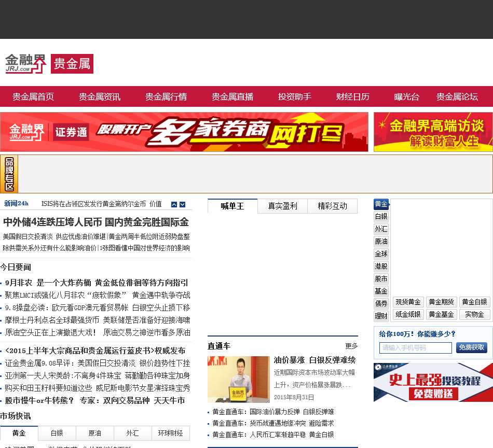Click 更多 next to 直通车
This screenshot has height=448, width=493.
pyautogui.click(x=351, y=346)
